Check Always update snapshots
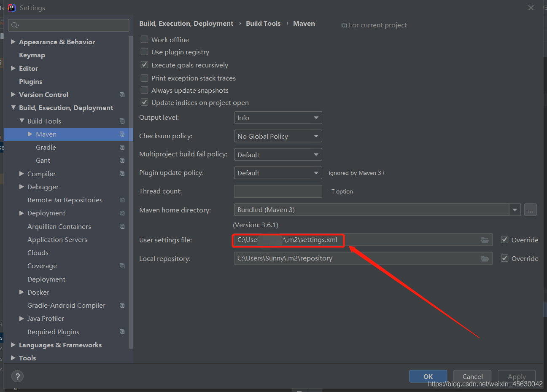Screen dimensions: 547x392 tap(144, 90)
